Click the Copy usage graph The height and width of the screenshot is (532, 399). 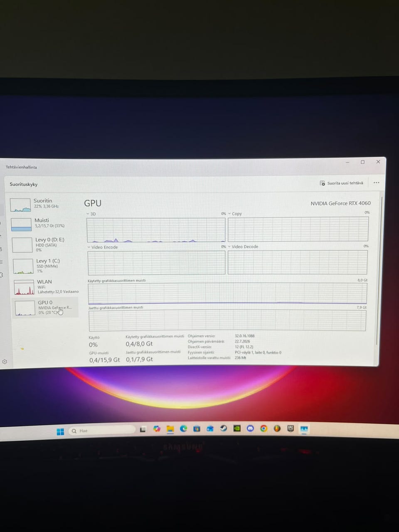pos(298,229)
